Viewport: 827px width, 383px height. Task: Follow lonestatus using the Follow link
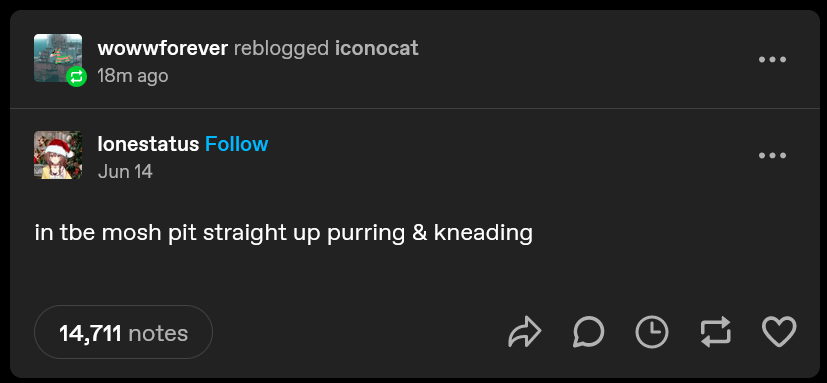coord(236,144)
